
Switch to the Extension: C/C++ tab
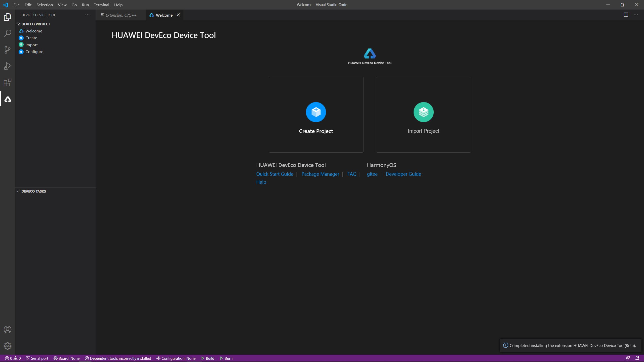(120, 15)
